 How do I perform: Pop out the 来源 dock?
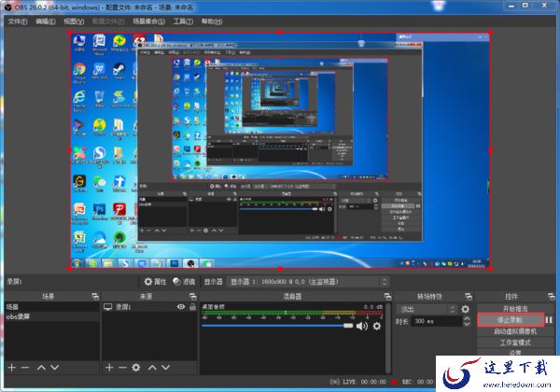point(193,296)
